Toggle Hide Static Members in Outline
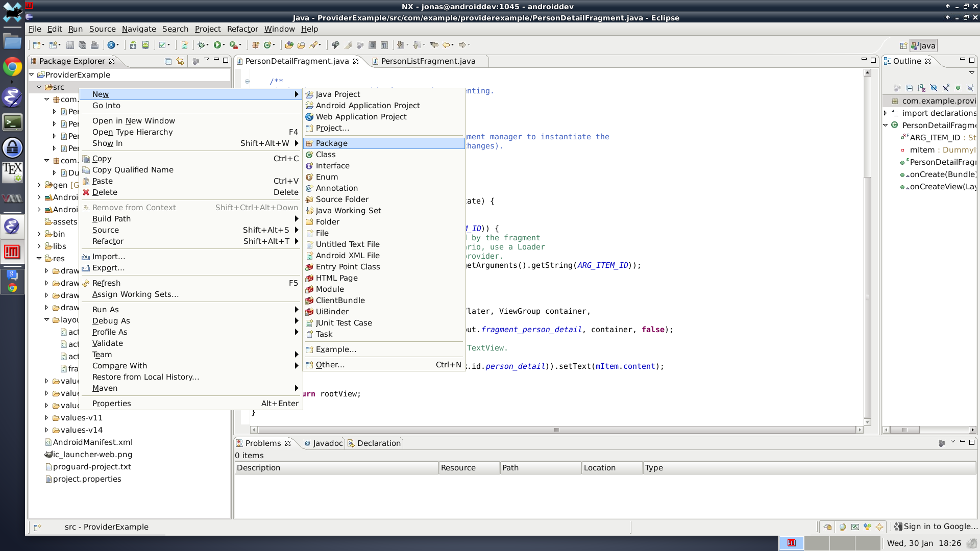The width and height of the screenshot is (980, 551). [x=946, y=88]
